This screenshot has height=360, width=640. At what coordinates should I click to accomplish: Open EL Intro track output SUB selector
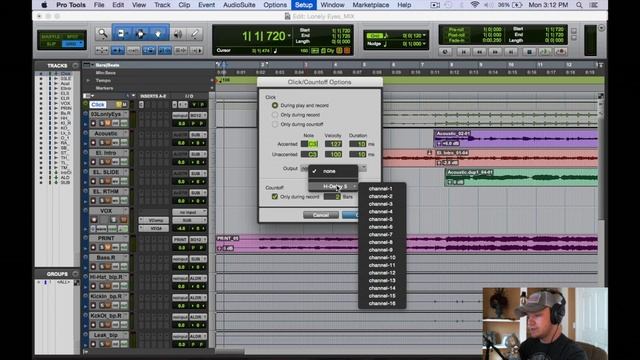198,154
